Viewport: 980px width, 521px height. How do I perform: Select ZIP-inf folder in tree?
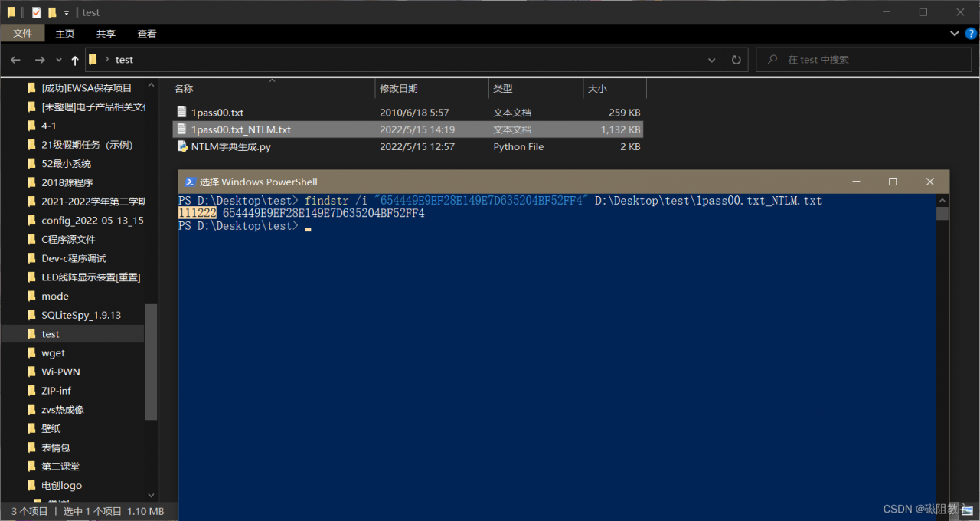[x=56, y=391]
